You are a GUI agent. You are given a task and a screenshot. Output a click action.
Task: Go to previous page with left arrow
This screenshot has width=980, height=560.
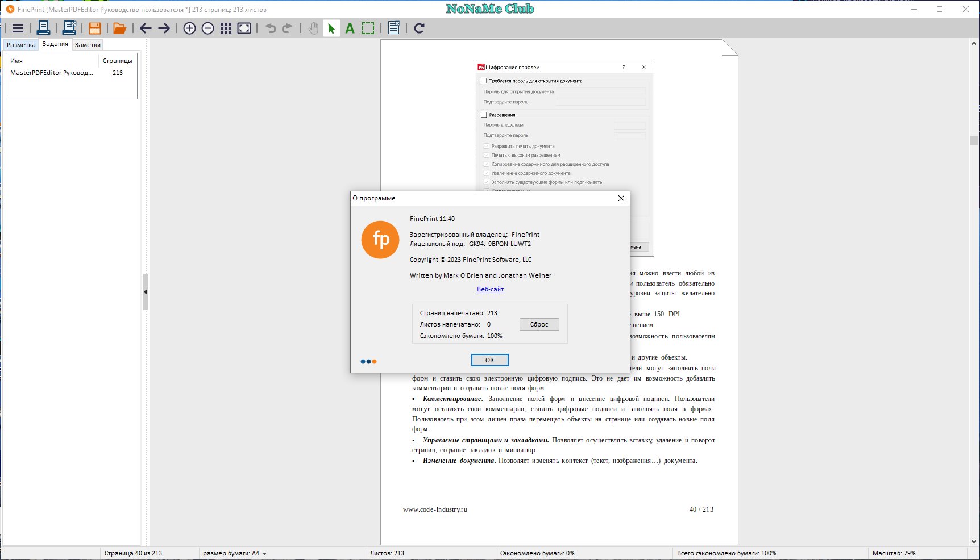click(x=146, y=28)
